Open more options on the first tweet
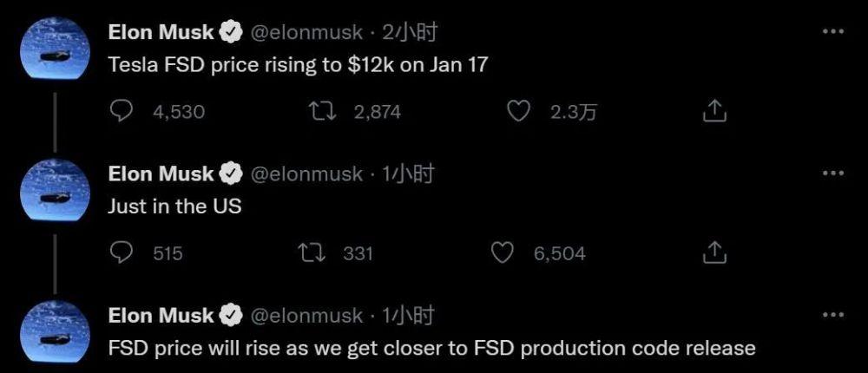The height and width of the screenshot is (373, 868). pos(833,31)
